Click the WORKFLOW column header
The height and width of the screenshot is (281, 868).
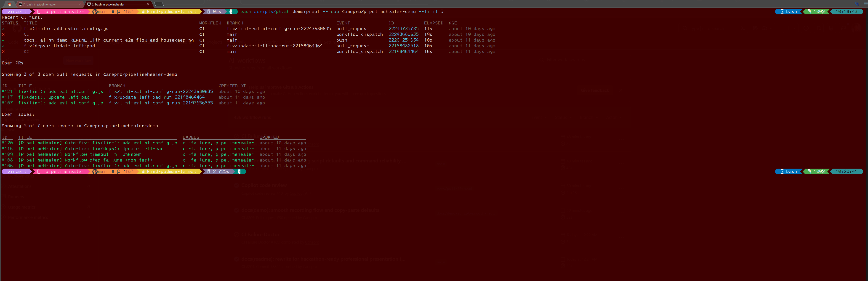pyautogui.click(x=210, y=23)
